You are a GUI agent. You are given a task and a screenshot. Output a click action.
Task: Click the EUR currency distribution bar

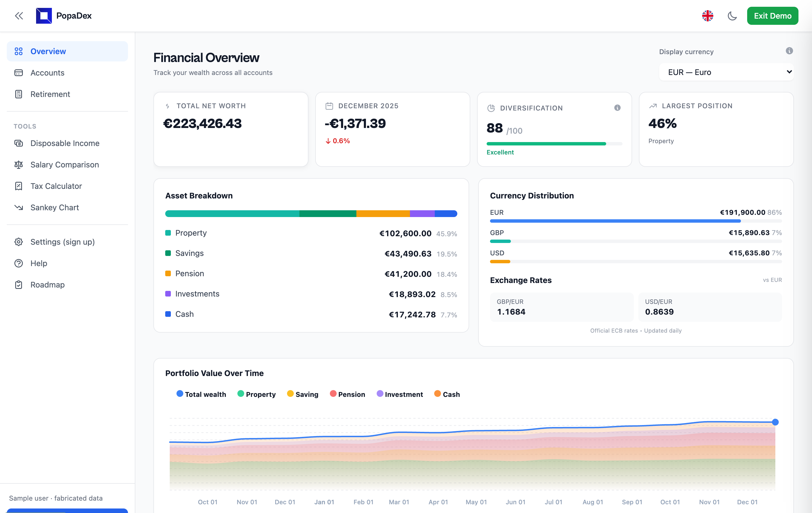click(x=636, y=221)
